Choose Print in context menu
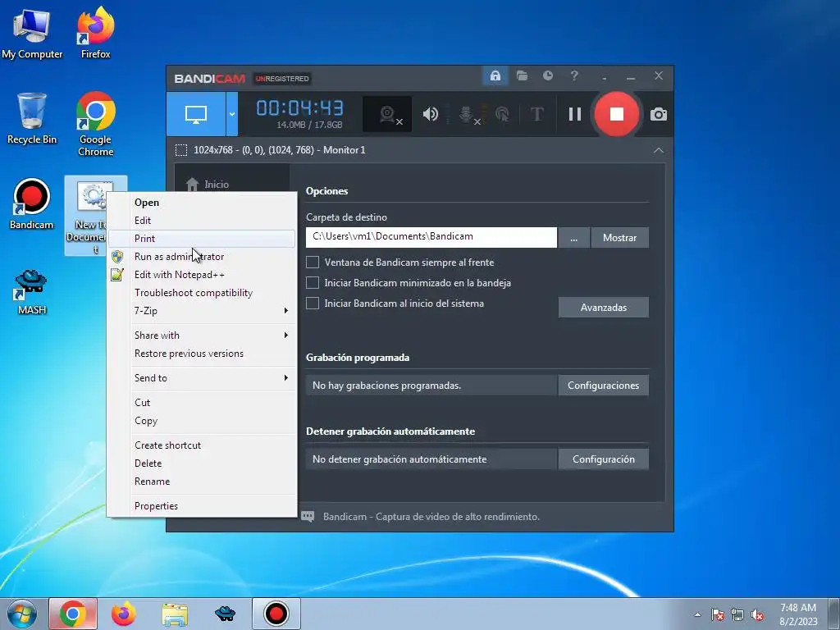840x630 pixels. (202, 239)
